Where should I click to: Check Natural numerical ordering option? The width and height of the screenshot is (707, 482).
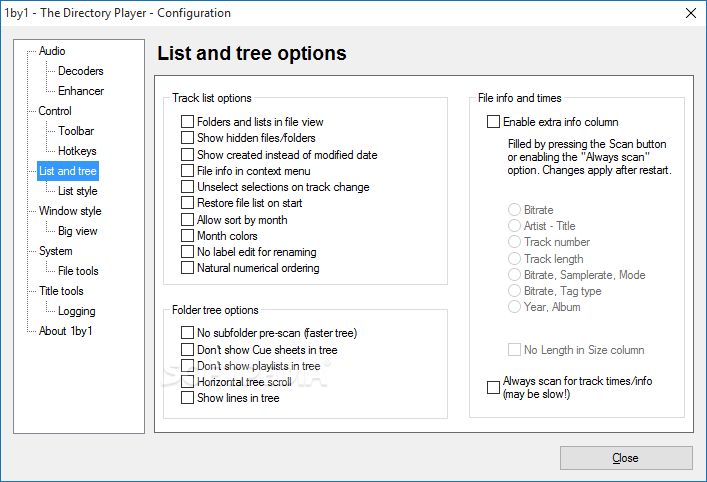point(188,268)
